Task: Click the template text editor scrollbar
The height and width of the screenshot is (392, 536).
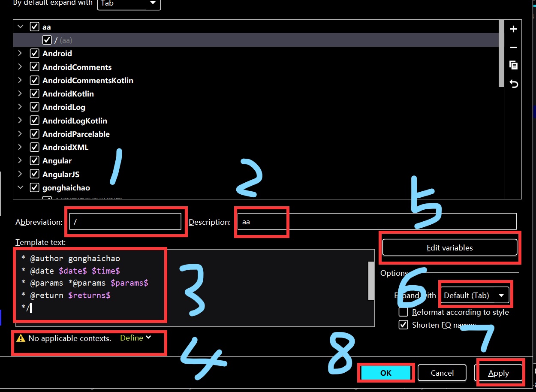Action: coord(371,281)
